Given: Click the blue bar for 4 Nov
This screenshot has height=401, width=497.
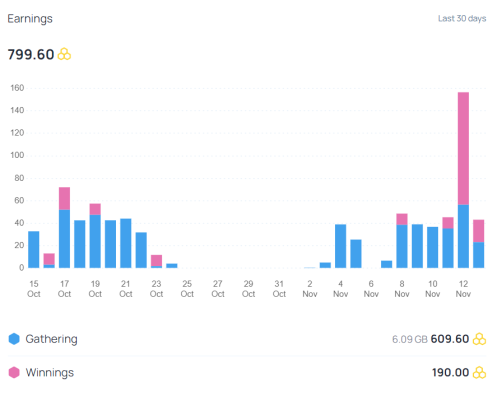Looking at the screenshot, I should click(x=340, y=246).
